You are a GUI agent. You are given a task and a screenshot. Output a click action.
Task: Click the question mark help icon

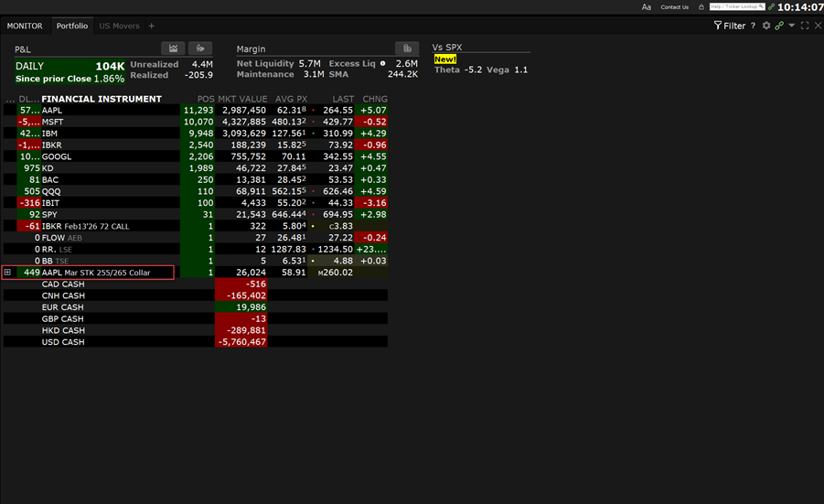click(x=754, y=26)
